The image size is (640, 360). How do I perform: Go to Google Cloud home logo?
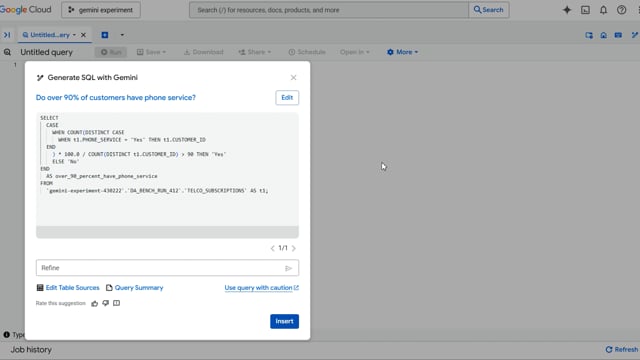point(26,10)
